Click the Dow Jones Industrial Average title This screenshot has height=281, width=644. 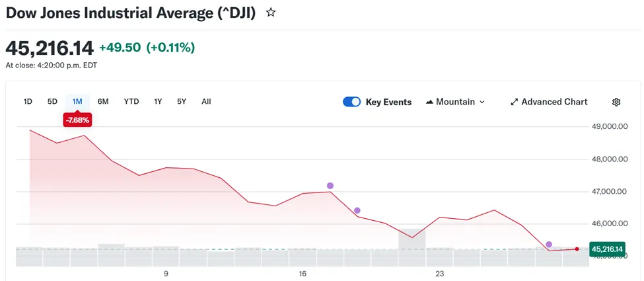point(131,13)
